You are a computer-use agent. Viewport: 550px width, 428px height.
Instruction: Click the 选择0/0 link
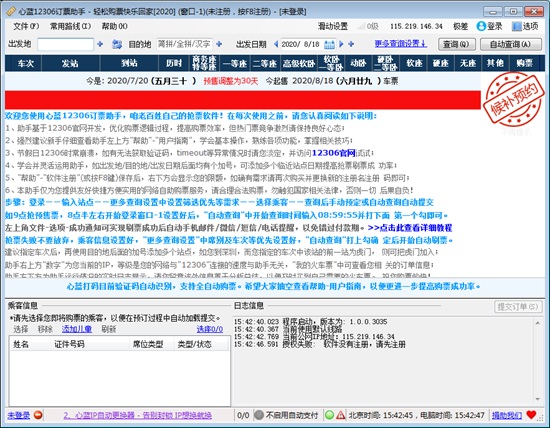[x=209, y=329]
